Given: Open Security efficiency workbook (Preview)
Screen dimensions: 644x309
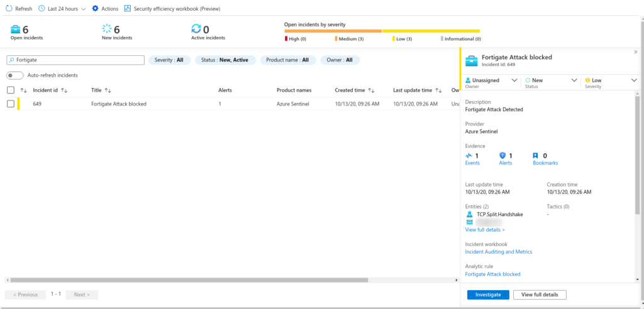Looking at the screenshot, I should [x=172, y=9].
